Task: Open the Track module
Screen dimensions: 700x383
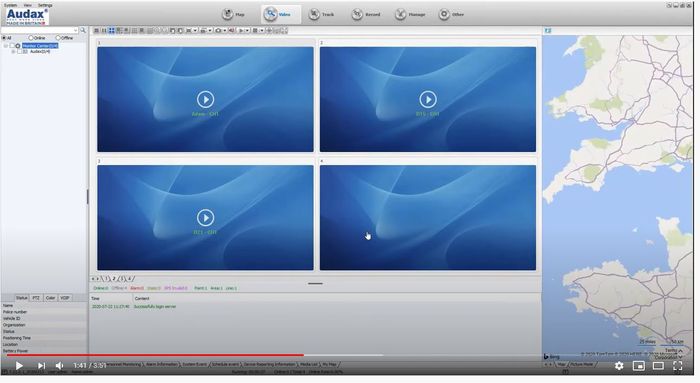Action: [321, 14]
